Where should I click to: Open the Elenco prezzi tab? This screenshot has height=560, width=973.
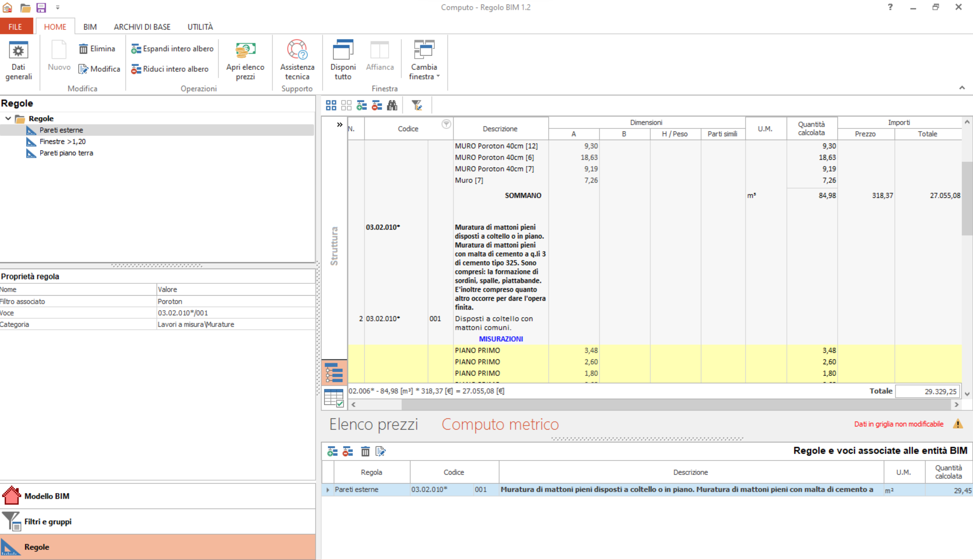(x=373, y=424)
